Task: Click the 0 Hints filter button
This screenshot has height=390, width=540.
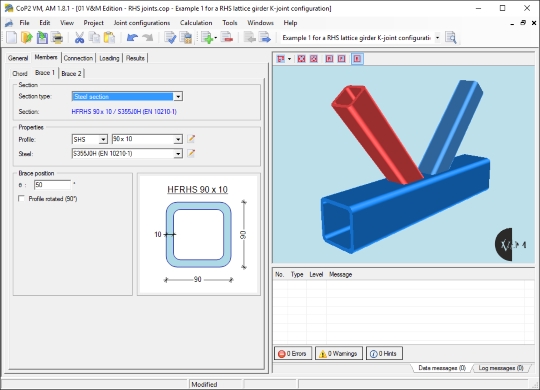Action: (x=384, y=353)
